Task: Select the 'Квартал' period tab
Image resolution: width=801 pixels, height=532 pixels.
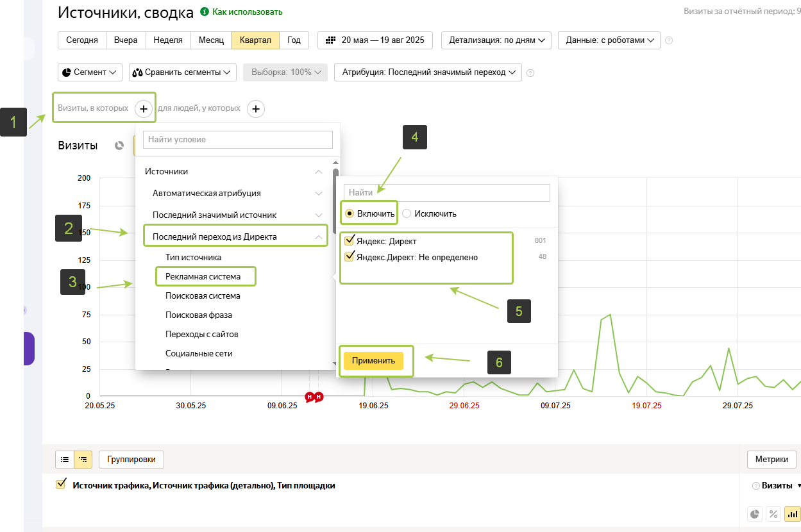Action: click(255, 40)
